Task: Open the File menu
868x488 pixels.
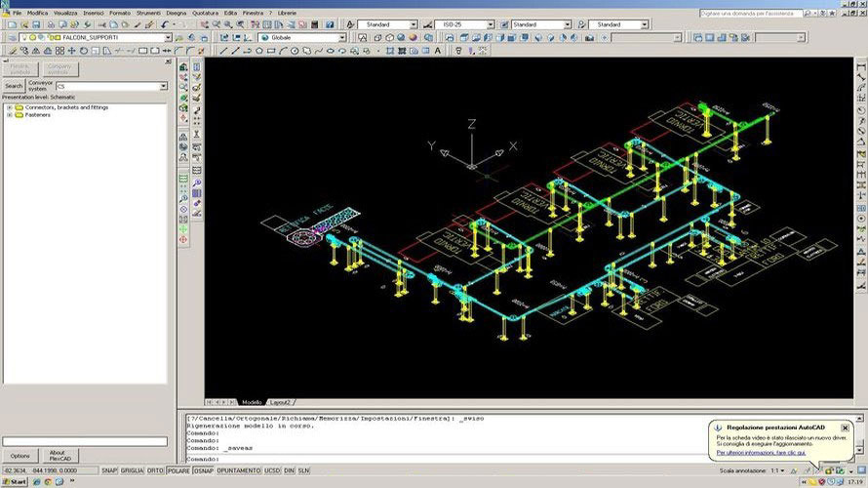Action: pos(18,13)
